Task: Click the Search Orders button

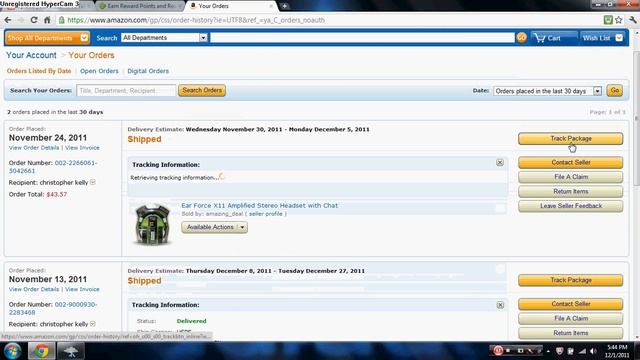Action: 202,90
